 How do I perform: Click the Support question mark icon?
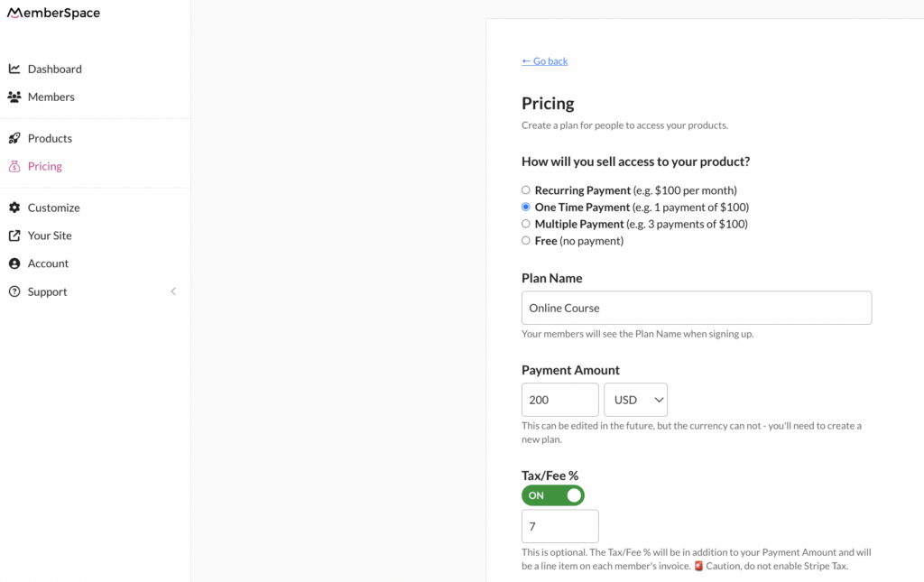pyautogui.click(x=14, y=291)
